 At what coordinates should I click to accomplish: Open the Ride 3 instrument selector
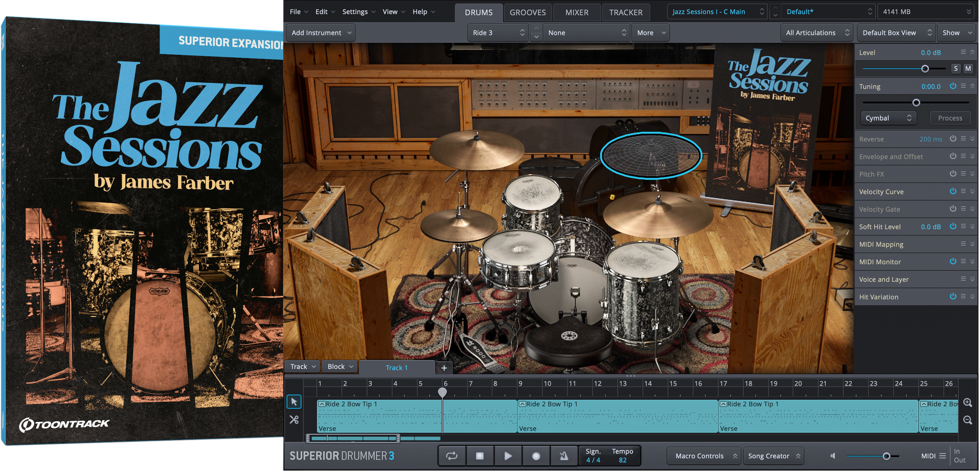click(x=497, y=32)
